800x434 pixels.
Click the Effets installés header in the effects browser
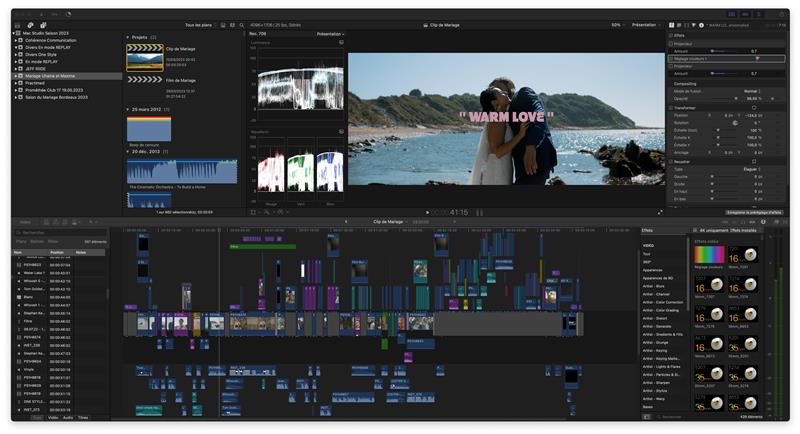pos(743,231)
